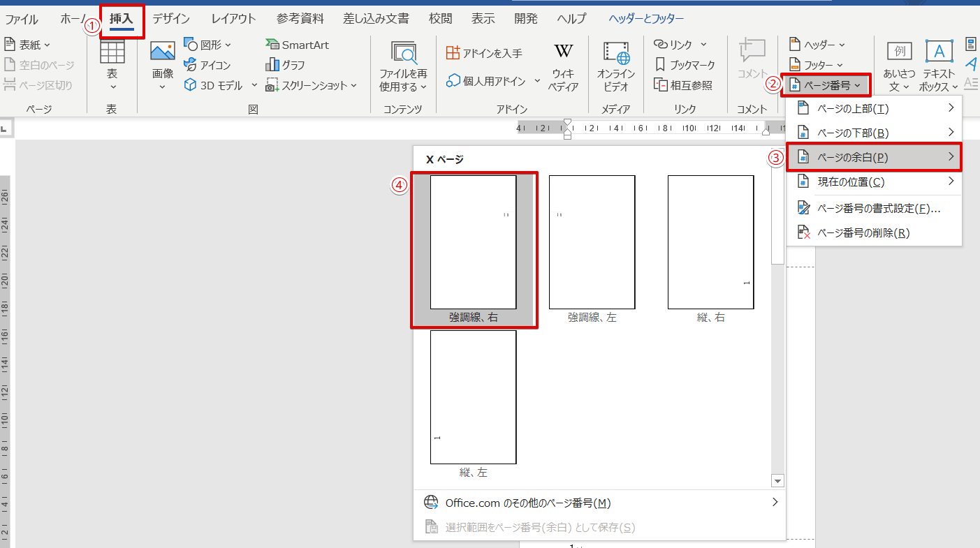Expand ページの上部 submenu
Viewport: 980px width, 548px height.
874,108
